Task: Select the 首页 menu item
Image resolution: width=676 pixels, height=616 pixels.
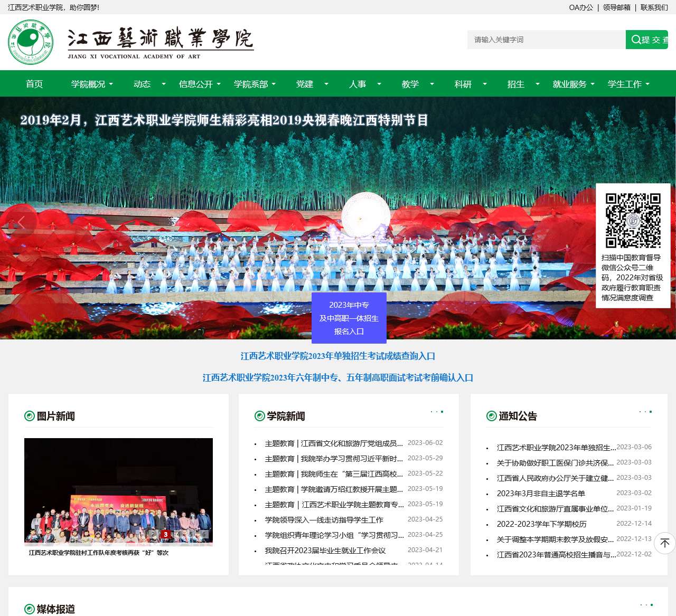Action: tap(34, 83)
